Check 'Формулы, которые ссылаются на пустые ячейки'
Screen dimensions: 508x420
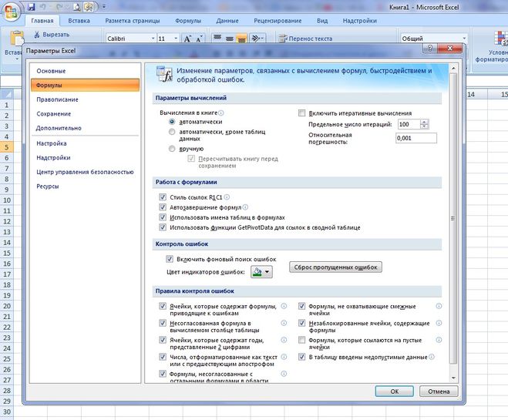pyautogui.click(x=302, y=340)
